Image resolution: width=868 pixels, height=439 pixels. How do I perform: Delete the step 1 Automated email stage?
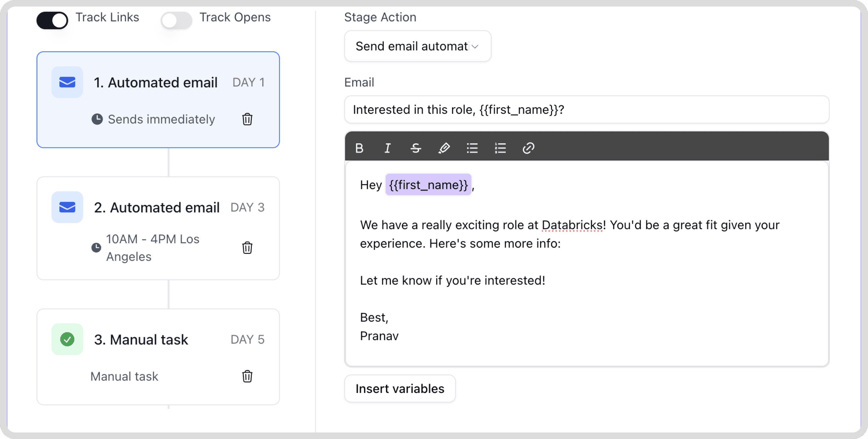click(x=247, y=119)
